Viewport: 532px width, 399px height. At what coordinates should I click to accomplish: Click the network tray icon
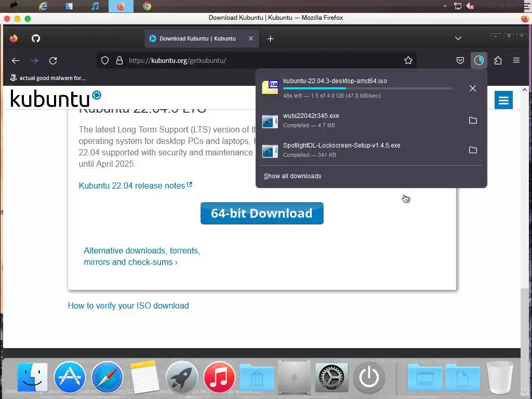click(457, 6)
